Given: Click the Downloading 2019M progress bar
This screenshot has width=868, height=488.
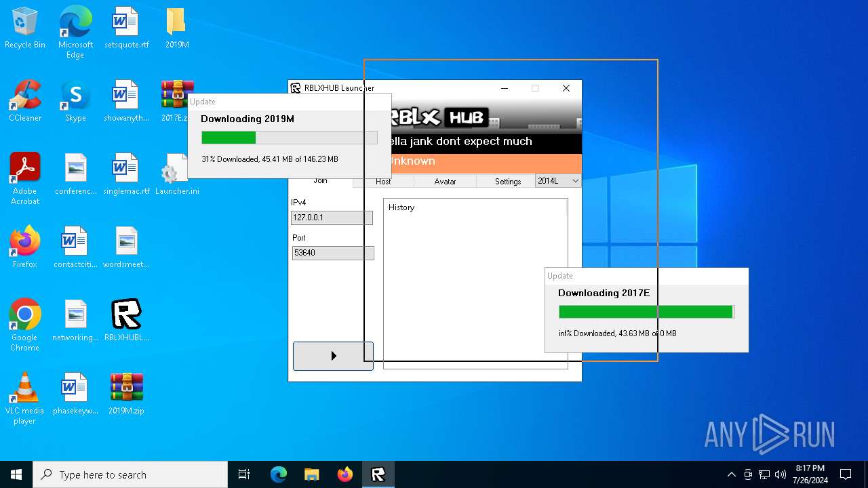Looking at the screenshot, I should tap(290, 138).
